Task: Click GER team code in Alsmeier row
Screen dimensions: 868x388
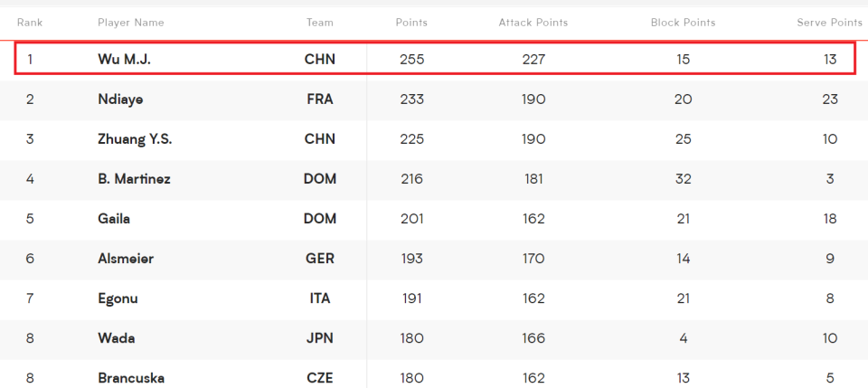Action: pyautogui.click(x=320, y=259)
